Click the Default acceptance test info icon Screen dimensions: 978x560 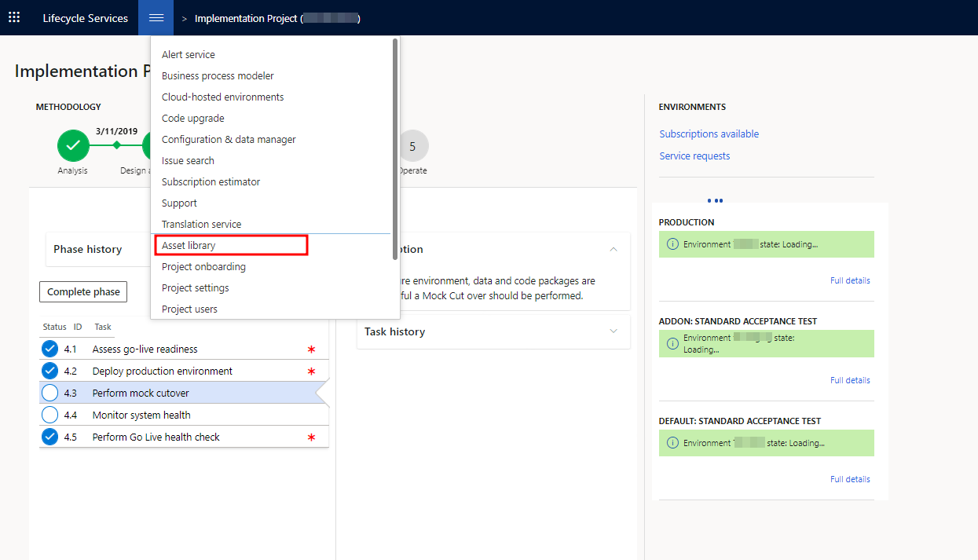(672, 443)
